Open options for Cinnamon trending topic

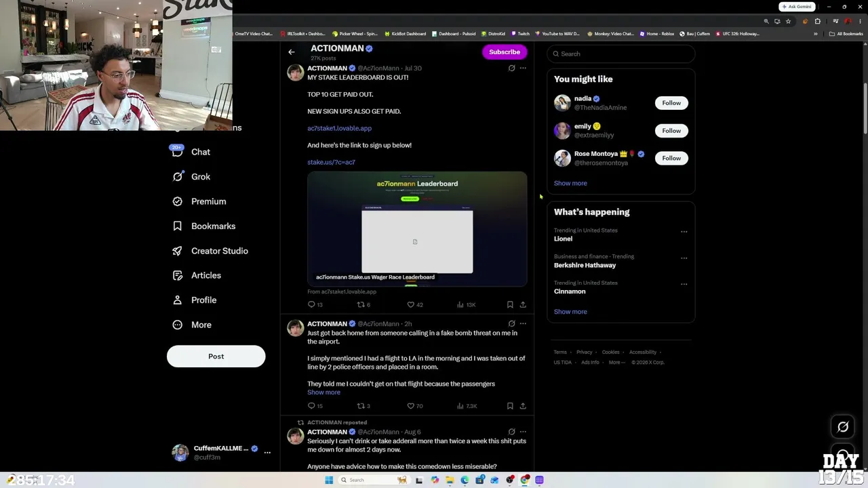pos(684,285)
